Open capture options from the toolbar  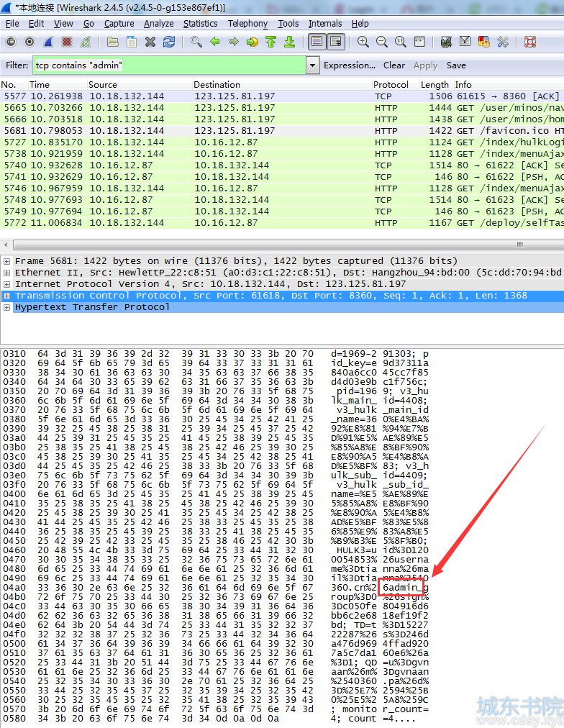29,42
